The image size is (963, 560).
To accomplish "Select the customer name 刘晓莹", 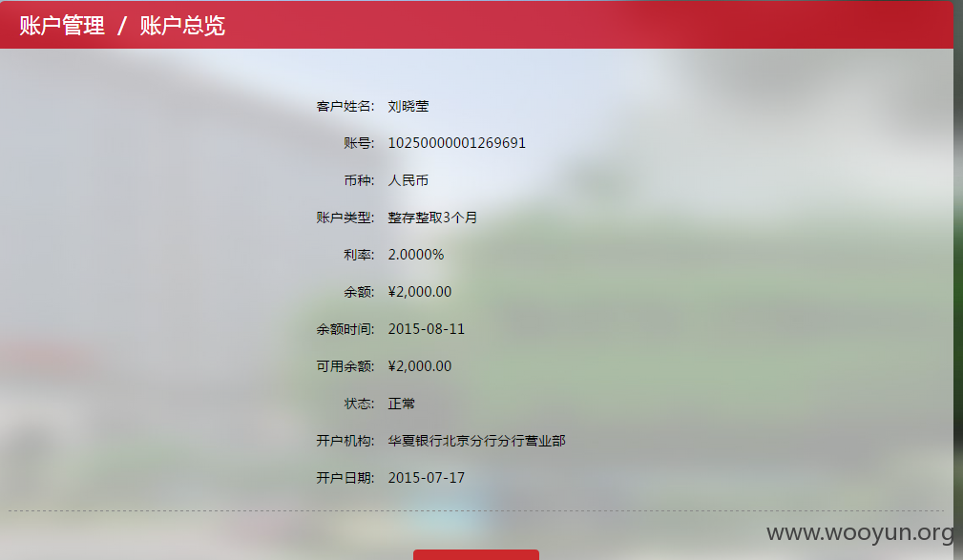I will 408,106.
